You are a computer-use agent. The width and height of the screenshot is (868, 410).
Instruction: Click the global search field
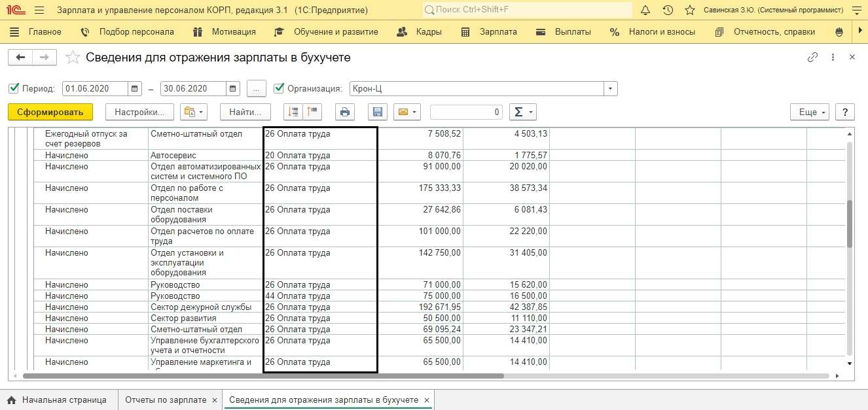coord(527,10)
